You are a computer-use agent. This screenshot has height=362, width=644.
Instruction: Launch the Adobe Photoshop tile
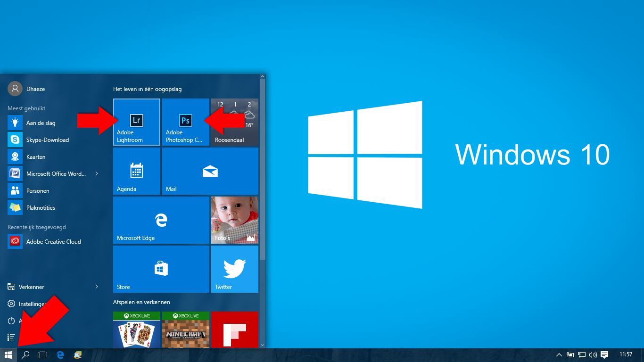coord(186,122)
